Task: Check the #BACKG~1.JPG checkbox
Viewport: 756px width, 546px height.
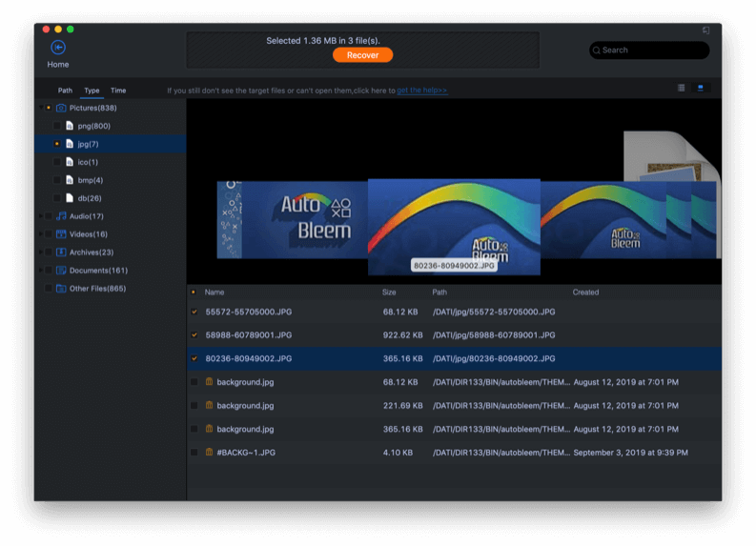Action: pos(194,453)
